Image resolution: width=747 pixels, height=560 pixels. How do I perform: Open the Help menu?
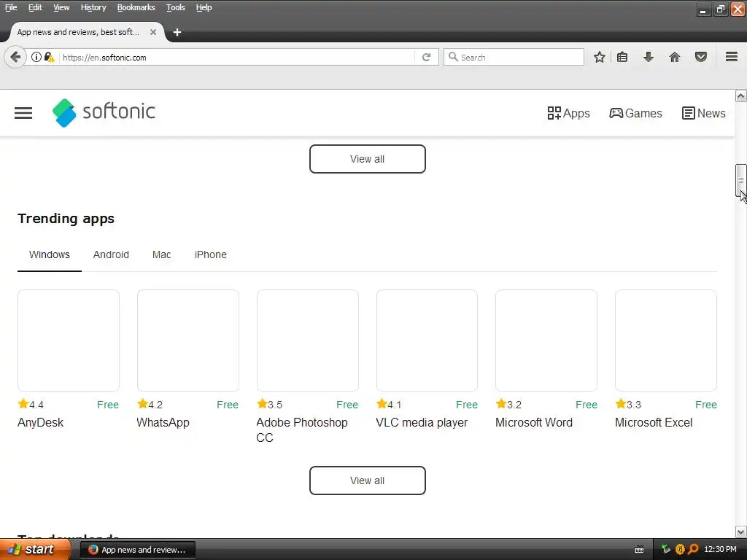[x=204, y=7]
